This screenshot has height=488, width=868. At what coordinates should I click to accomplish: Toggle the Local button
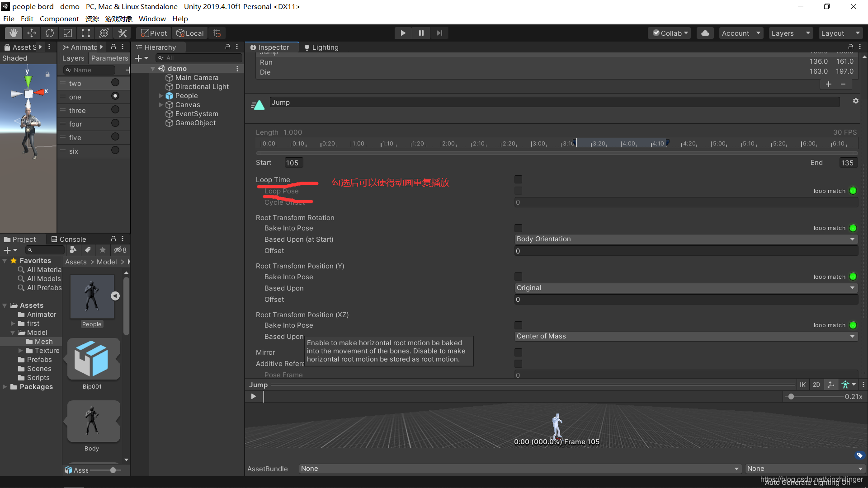click(x=190, y=33)
